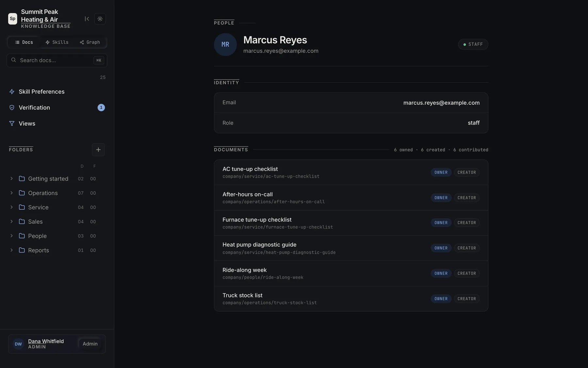This screenshot has width=588, height=368.
Task: Expand the Getting started folder chevron
Action: pyautogui.click(x=11, y=179)
